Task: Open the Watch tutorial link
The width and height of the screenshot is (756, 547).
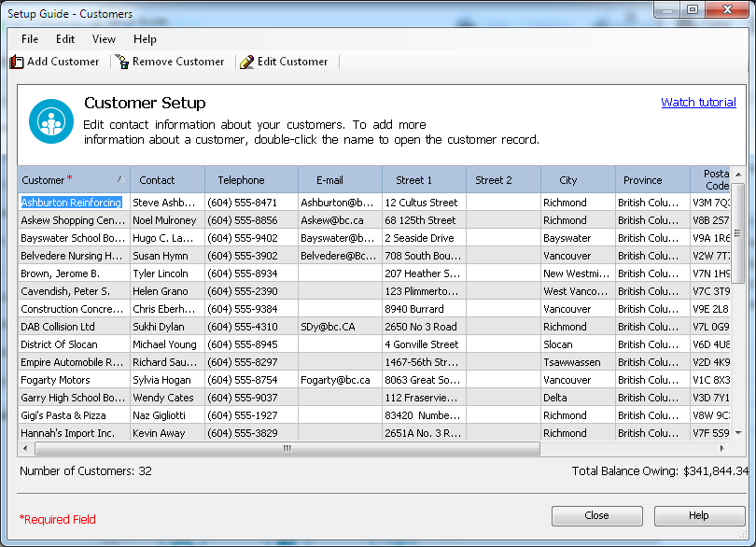Action: pyautogui.click(x=698, y=102)
